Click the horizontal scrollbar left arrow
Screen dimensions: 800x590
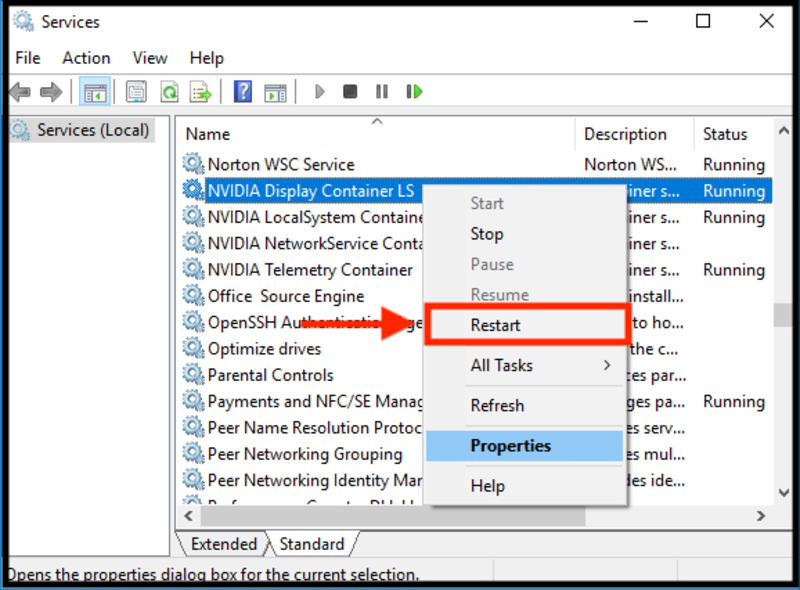189,515
